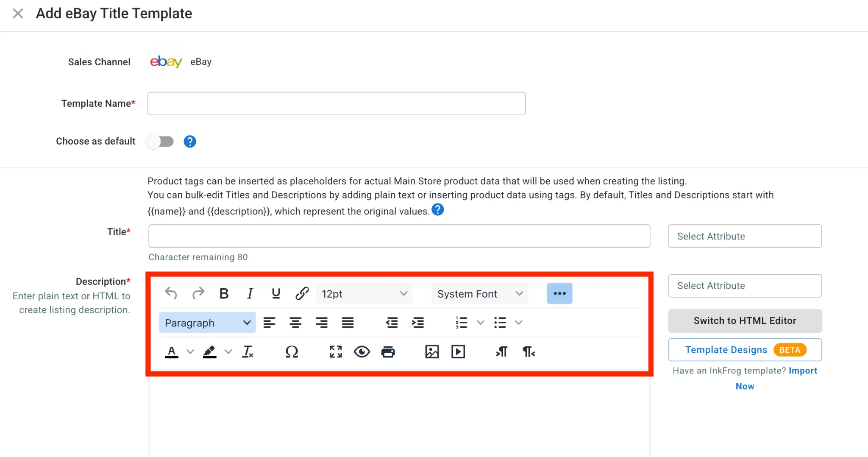
Task: Toggle underline formatting
Action: coord(276,293)
